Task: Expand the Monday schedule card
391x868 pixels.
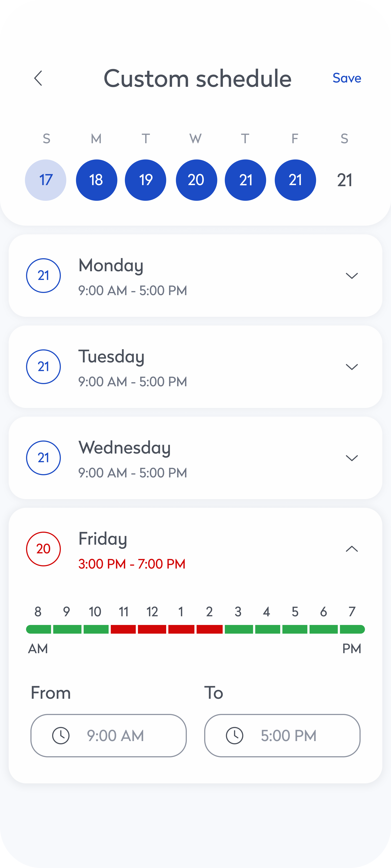Action: pos(351,276)
